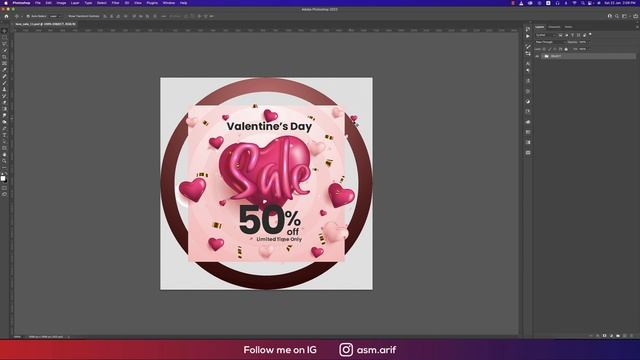
Task: Click the foreground color swatch
Action: pos(3,178)
